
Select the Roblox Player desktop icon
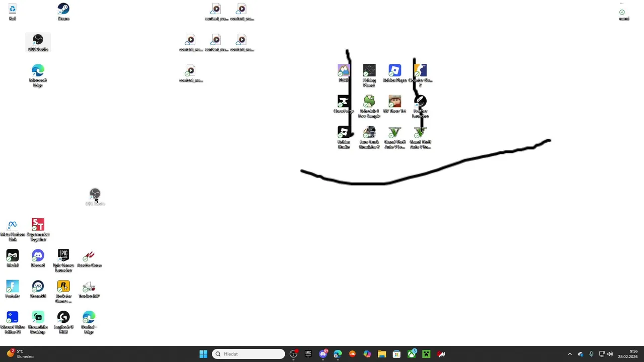(395, 73)
